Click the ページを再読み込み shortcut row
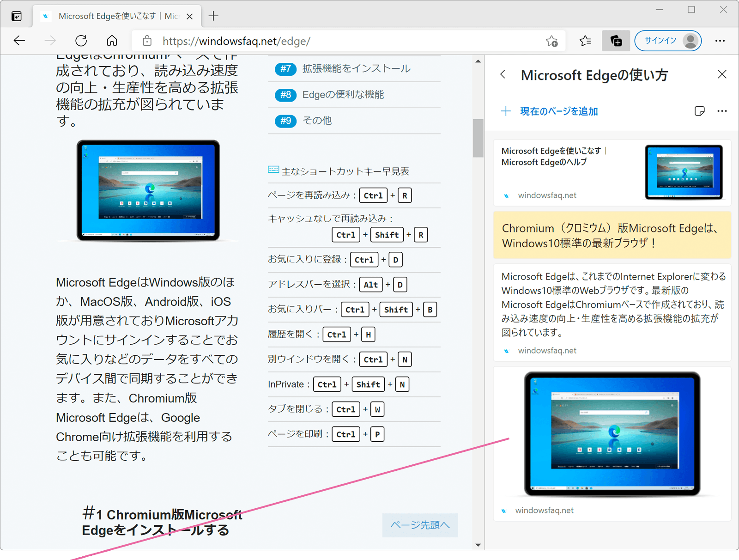The width and height of the screenshot is (739, 560). (x=354, y=195)
